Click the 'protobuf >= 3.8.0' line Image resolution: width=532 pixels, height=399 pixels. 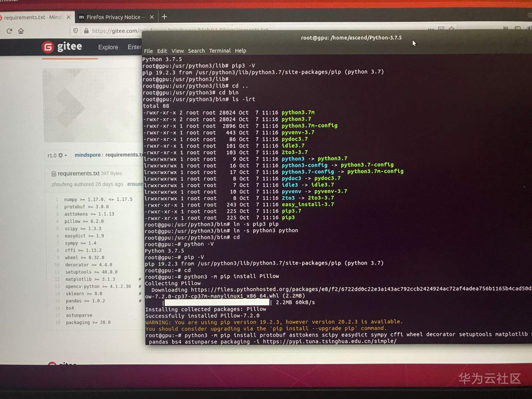(86, 207)
